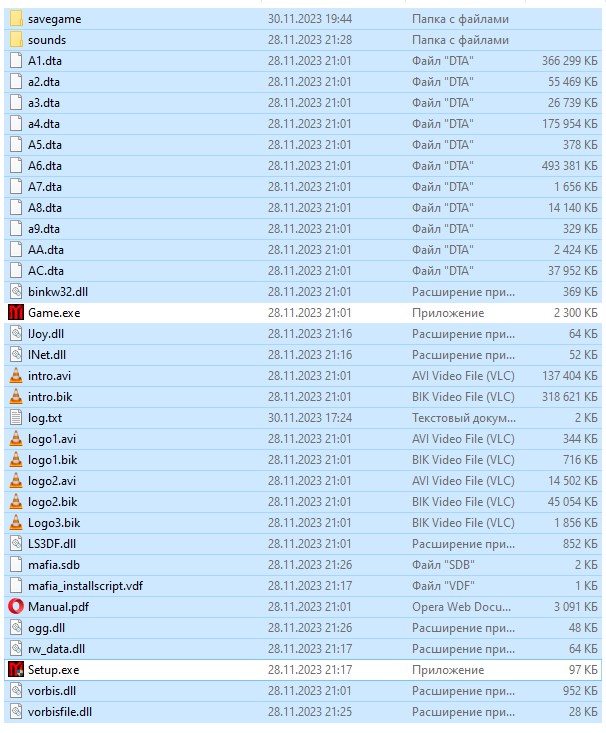
Task: Click the Файл "SDB" type cell
Action: 443,565
